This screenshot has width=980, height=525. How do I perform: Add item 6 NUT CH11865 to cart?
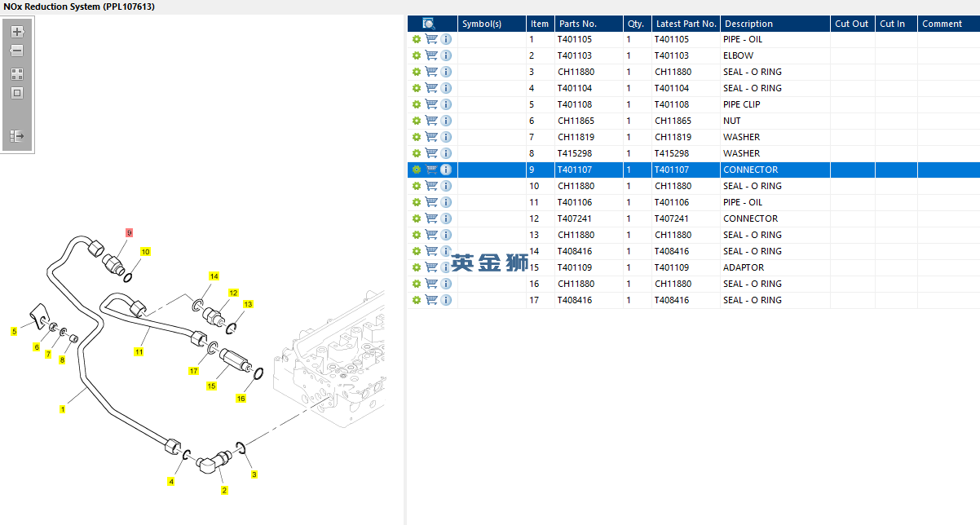click(431, 121)
